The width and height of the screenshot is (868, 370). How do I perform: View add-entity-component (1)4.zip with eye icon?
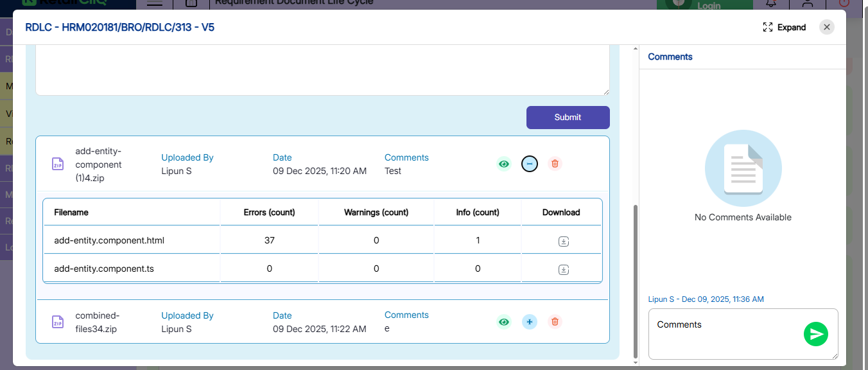pos(504,164)
